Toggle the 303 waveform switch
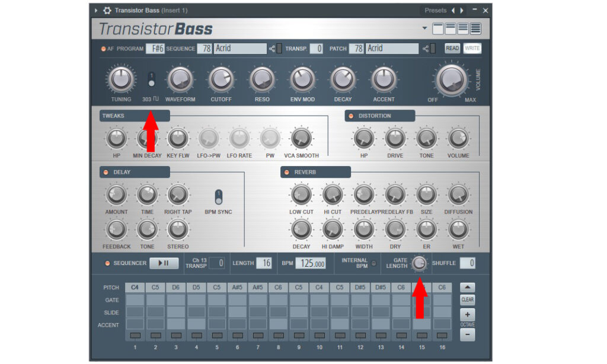Screen dimensions: 607x364 [x=151, y=80]
